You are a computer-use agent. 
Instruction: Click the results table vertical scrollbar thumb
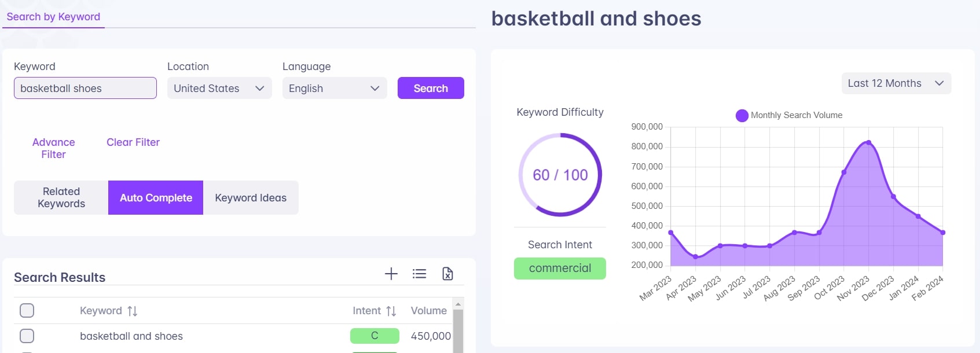coord(458,331)
